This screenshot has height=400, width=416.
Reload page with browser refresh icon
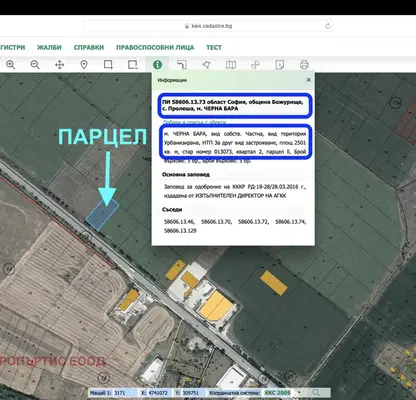point(328,26)
